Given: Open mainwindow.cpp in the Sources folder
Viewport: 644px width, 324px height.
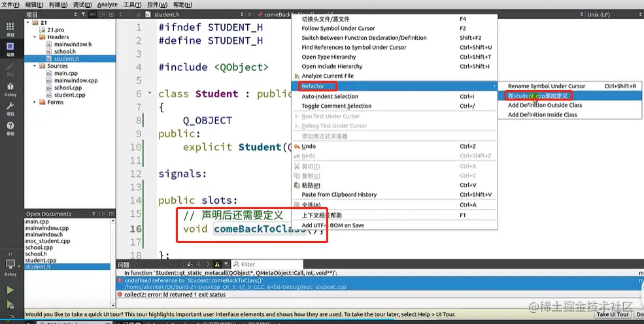Looking at the screenshot, I should coord(76,80).
